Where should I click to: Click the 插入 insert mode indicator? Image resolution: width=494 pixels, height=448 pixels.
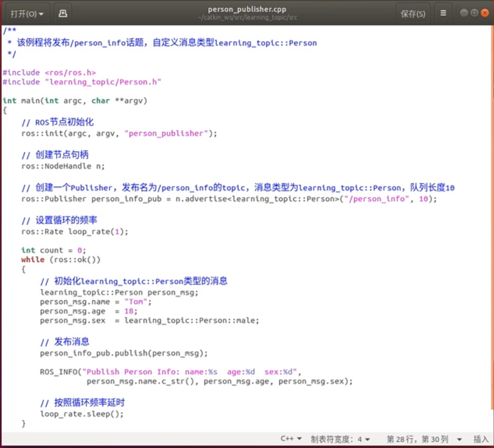point(481,439)
